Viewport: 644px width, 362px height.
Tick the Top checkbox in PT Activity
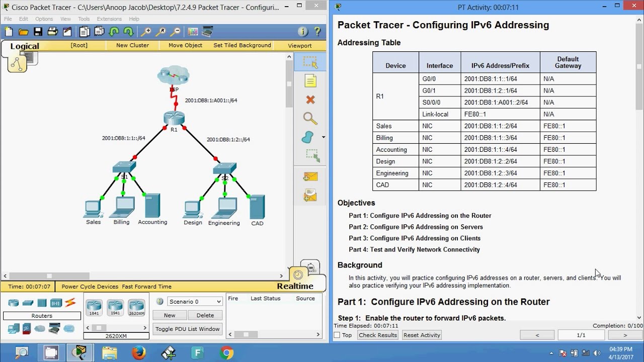[x=337, y=335]
